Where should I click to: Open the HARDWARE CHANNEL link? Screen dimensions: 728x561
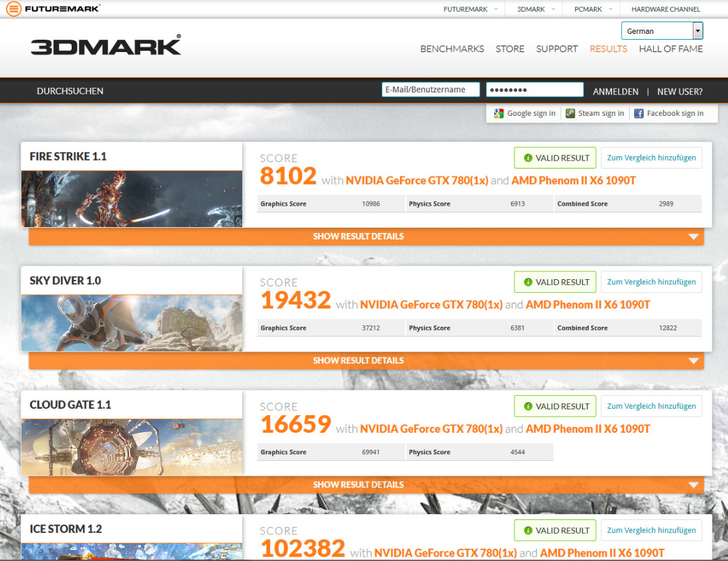[x=665, y=9]
